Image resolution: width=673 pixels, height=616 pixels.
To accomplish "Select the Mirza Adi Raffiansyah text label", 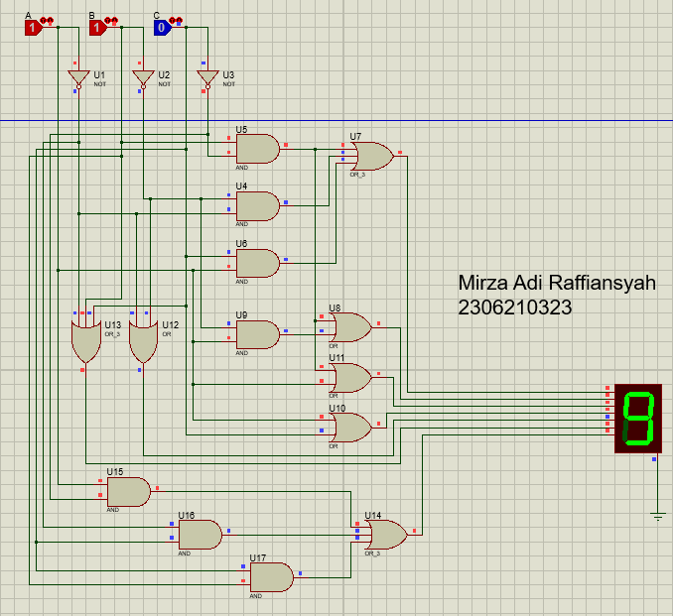I will pyautogui.click(x=557, y=284).
